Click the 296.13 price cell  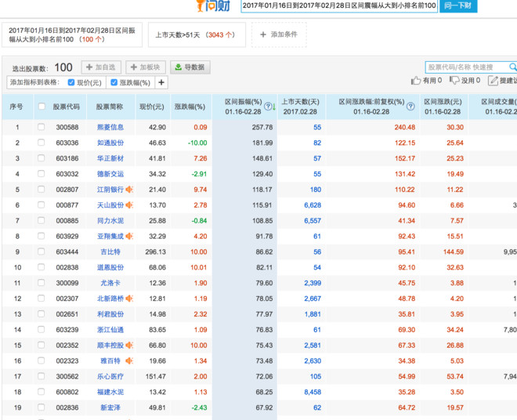[x=155, y=252]
